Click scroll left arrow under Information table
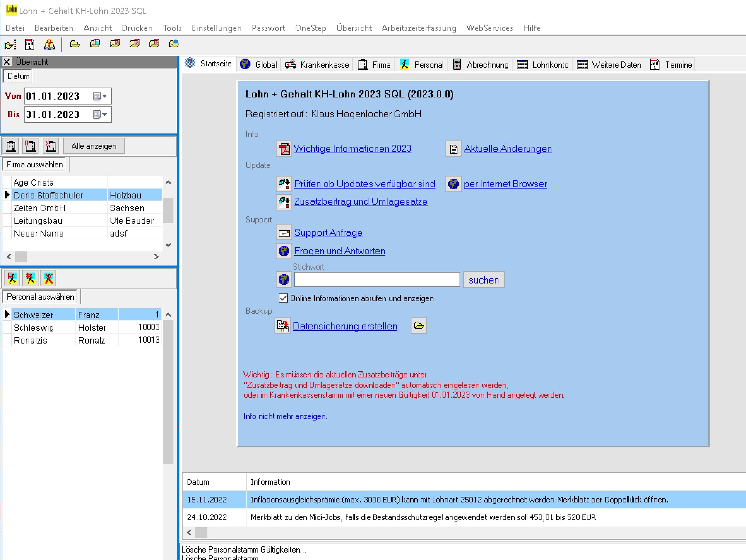746x560 pixels. [x=189, y=532]
